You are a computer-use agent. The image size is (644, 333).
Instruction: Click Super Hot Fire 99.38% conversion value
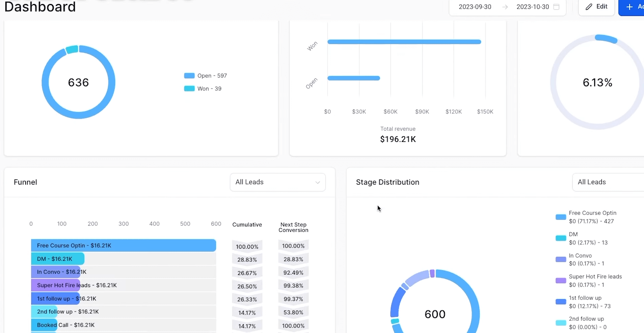293,286
